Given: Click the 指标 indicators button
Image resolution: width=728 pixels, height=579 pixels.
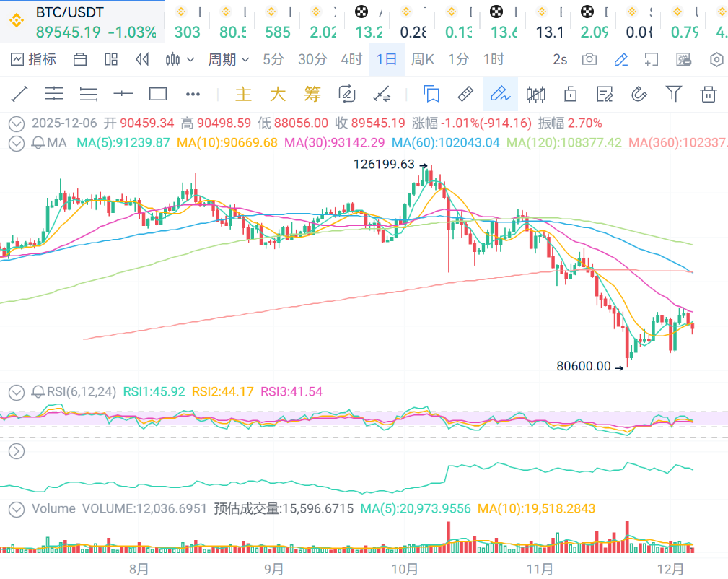Looking at the screenshot, I should click(34, 60).
